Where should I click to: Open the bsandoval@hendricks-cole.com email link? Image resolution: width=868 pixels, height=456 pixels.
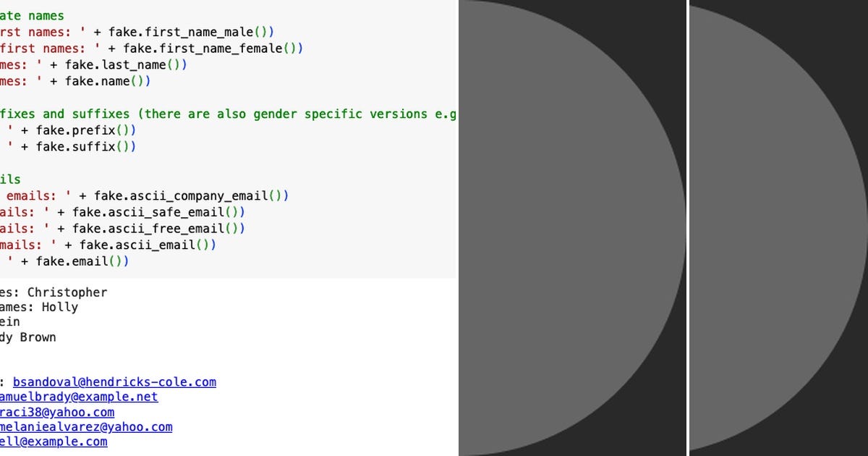coord(114,382)
